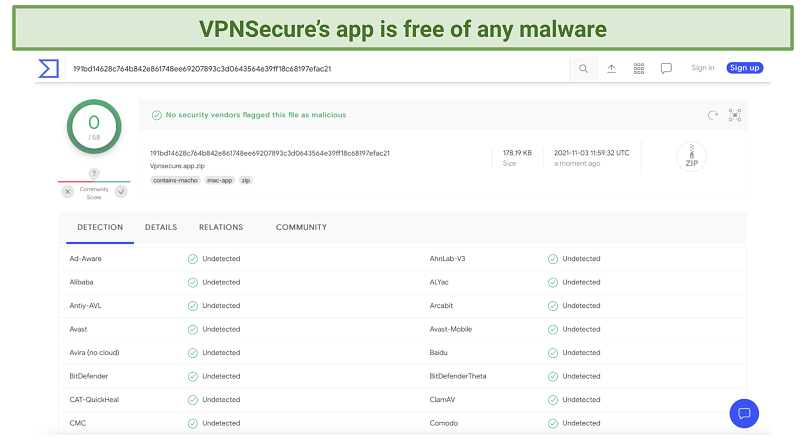Switch to the RELATIONS tab
806x440 pixels.
pyautogui.click(x=221, y=227)
